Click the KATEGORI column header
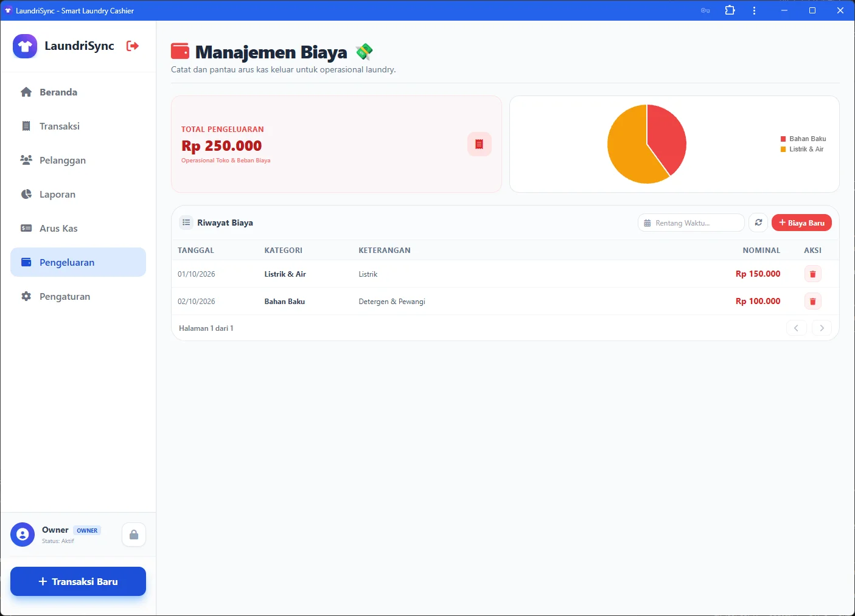The width and height of the screenshot is (855, 616). (x=284, y=250)
